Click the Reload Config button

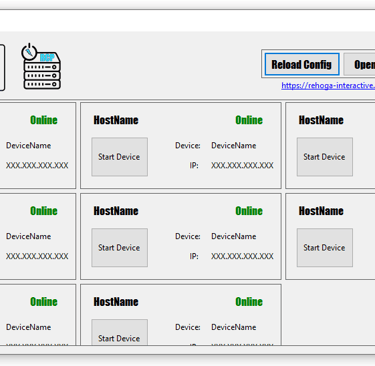point(302,64)
